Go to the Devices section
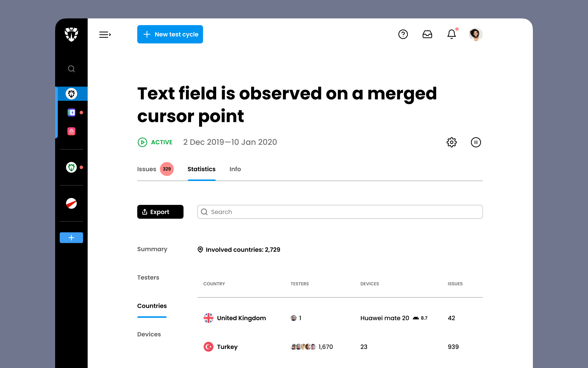 [149, 334]
